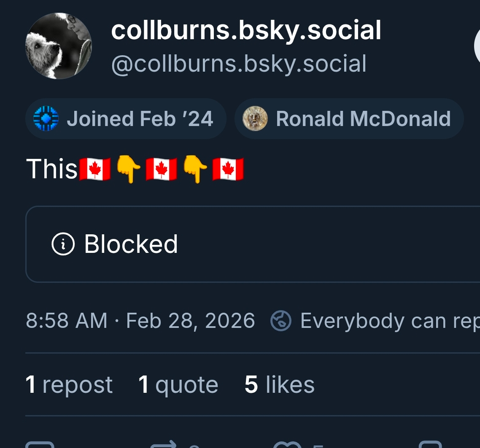This screenshot has width=480, height=448.
Task: Click the word This in the post text
Action: coord(52,169)
